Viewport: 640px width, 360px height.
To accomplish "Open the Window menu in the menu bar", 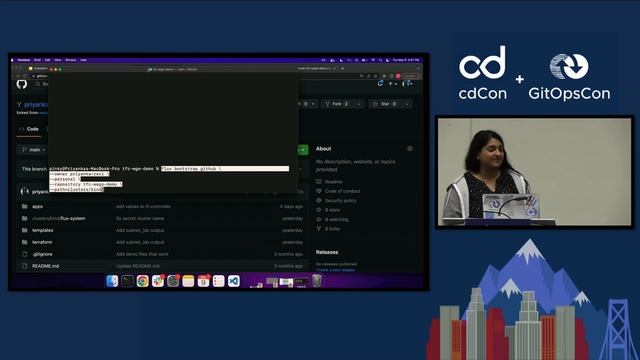I will pos(70,60).
